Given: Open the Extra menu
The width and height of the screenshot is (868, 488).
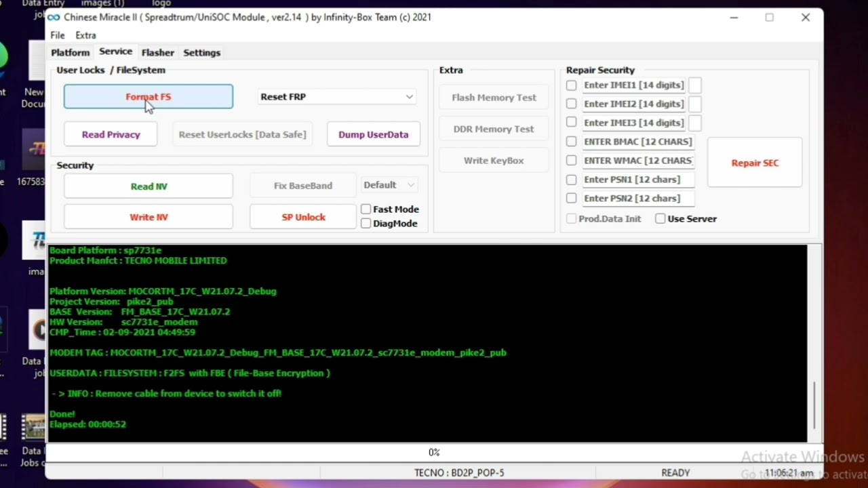Looking at the screenshot, I should (85, 35).
